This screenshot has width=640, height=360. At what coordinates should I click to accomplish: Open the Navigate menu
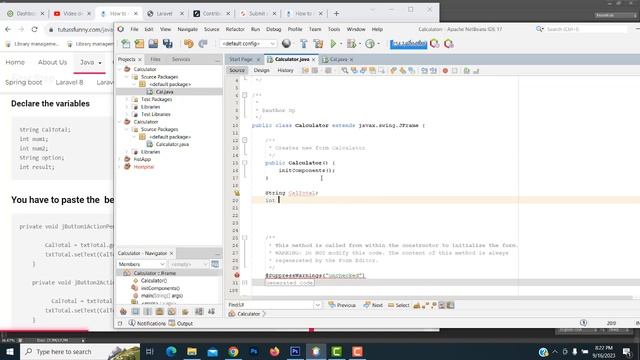pyautogui.click(x=187, y=29)
